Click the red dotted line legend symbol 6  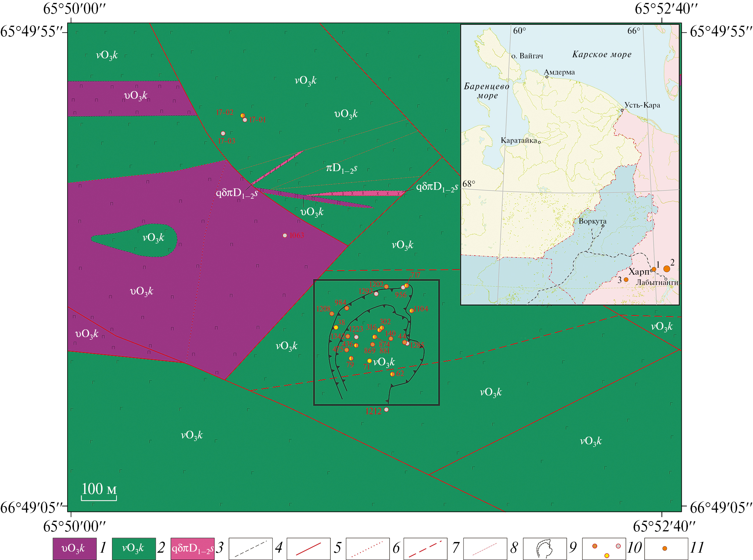point(367,549)
